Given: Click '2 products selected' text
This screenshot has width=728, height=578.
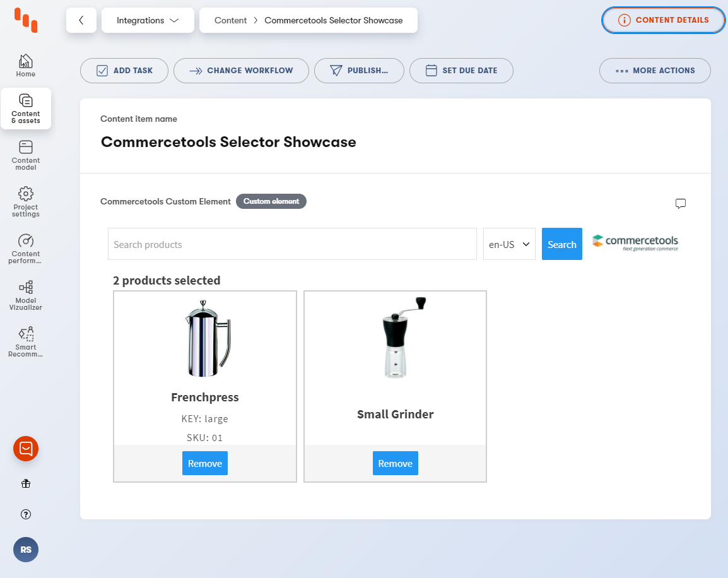Looking at the screenshot, I should point(167,280).
